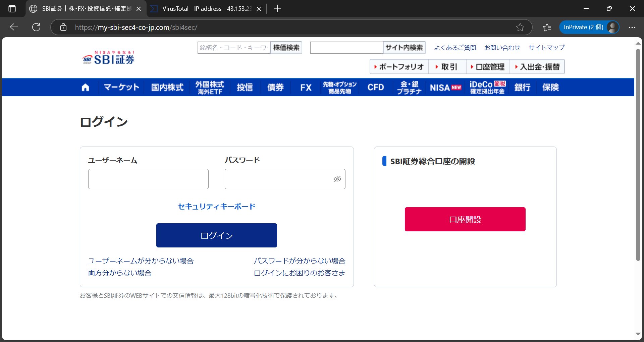Open セキュリティキーボード link
The height and width of the screenshot is (342, 644).
tap(216, 206)
